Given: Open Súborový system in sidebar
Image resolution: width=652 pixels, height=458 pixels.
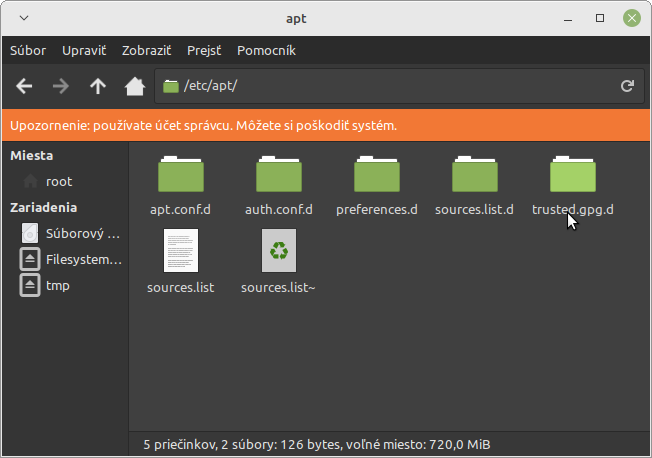Looking at the screenshot, I should [x=82, y=234].
